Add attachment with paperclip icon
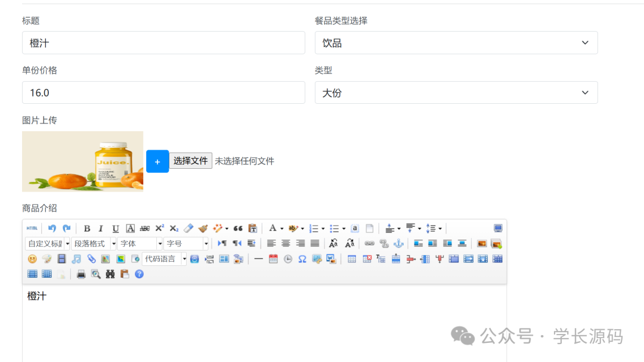This screenshot has width=644, height=362. [x=91, y=259]
